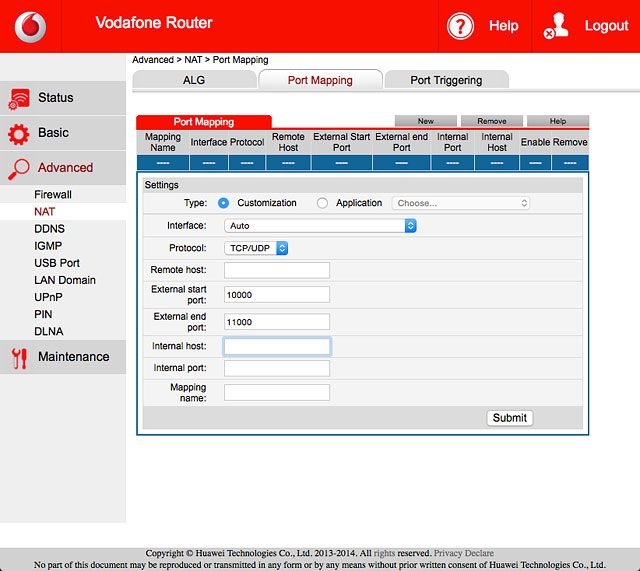Open the Maintenance menu section
640x571 pixels.
click(63, 357)
